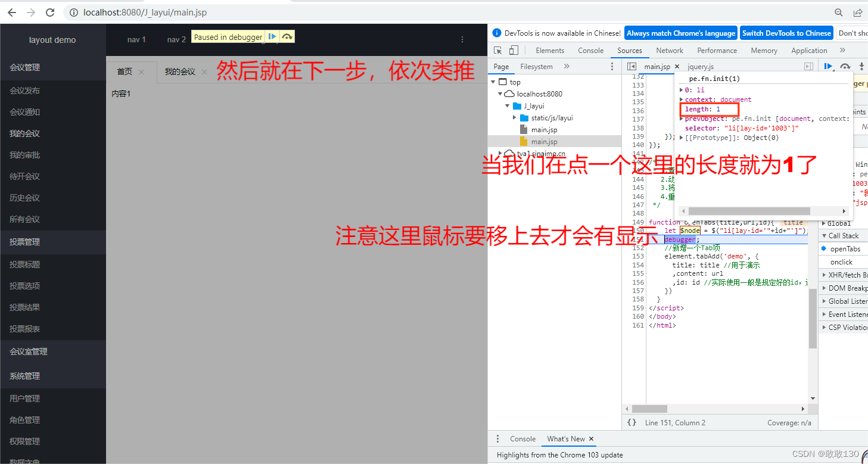Image resolution: width=868 pixels, height=464 pixels.
Task: Open nav 2 in the top header
Action: point(176,39)
